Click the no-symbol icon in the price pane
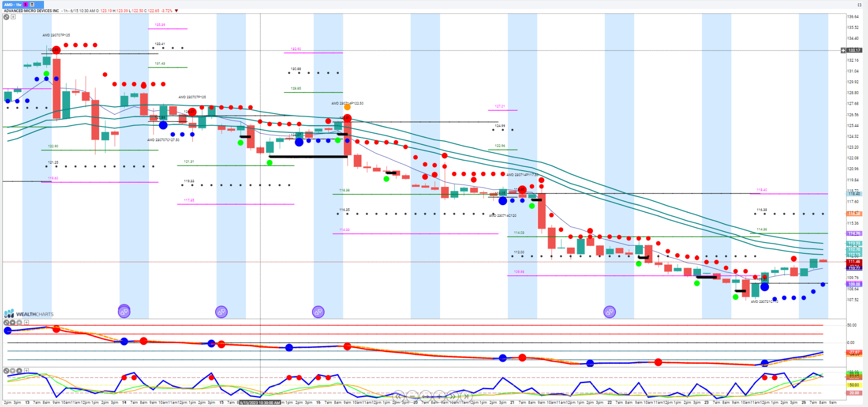Image resolution: width=868 pixels, height=407 pixels. [7, 17]
